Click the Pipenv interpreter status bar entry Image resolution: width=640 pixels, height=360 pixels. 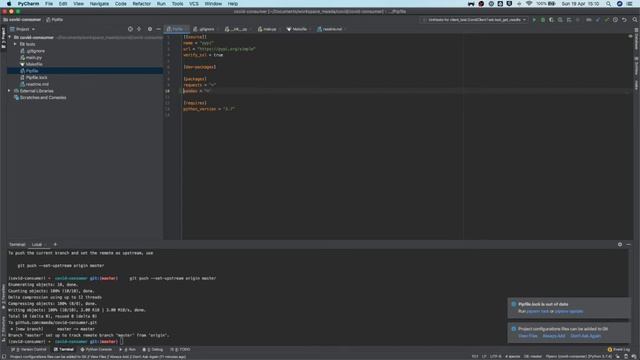tap(578, 356)
